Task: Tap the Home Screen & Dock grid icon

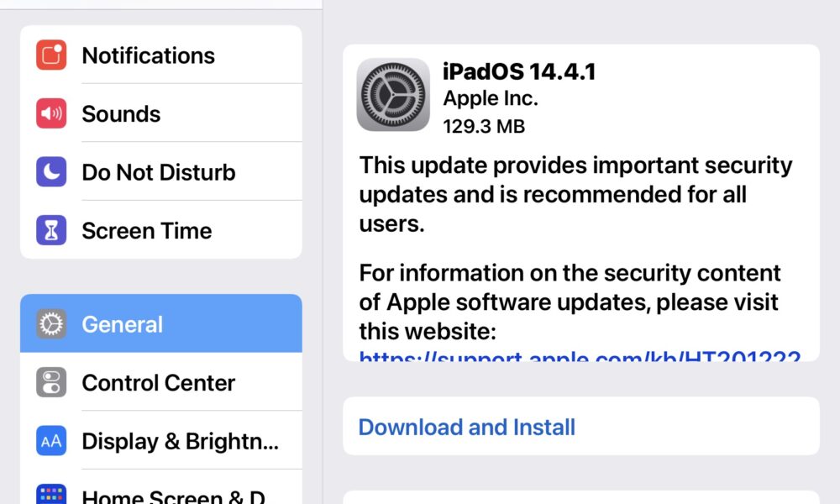Action: 51,494
